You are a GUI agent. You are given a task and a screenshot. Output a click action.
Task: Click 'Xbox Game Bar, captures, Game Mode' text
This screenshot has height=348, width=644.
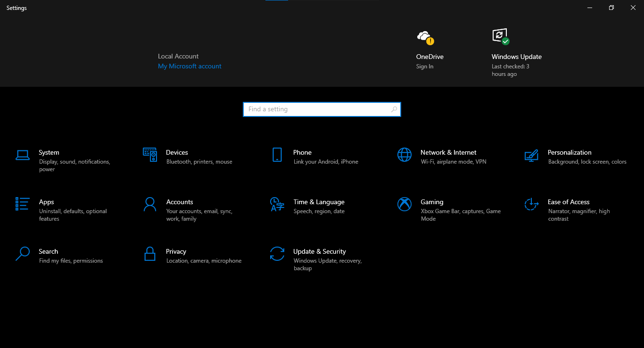pos(461,215)
